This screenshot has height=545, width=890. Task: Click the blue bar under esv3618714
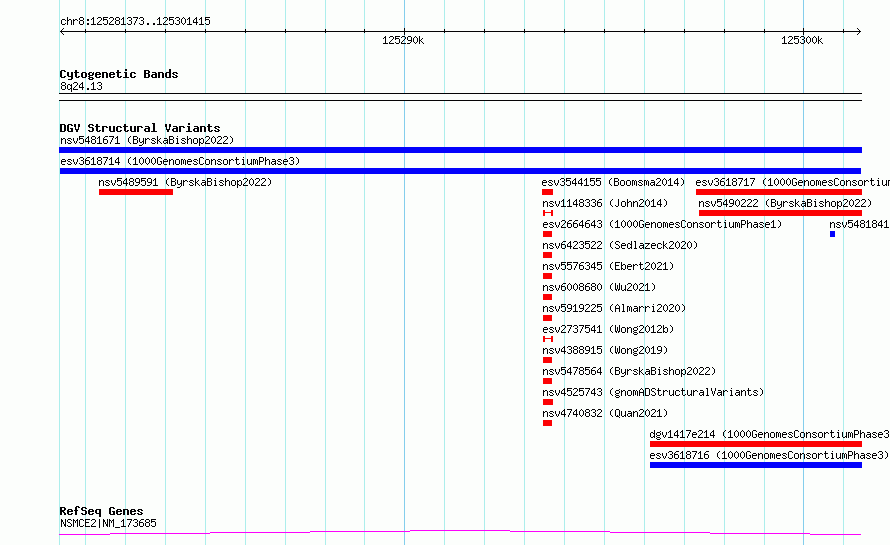coord(460,171)
